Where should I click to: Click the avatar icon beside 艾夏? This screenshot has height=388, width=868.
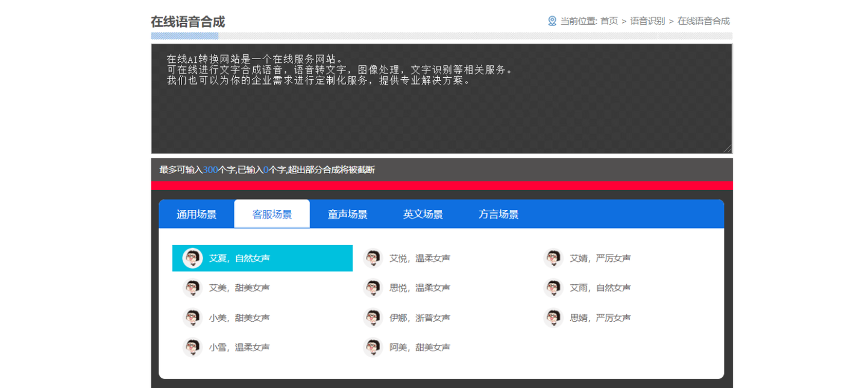coord(192,258)
